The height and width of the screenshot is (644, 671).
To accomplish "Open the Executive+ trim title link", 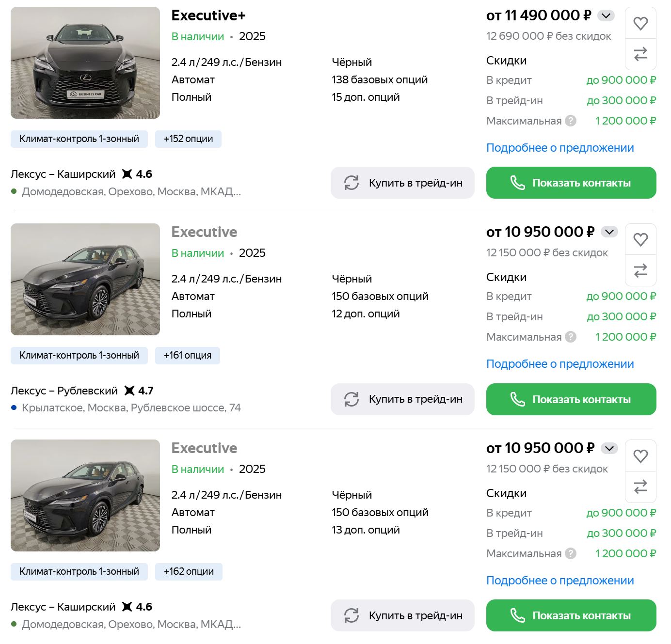I will (208, 16).
